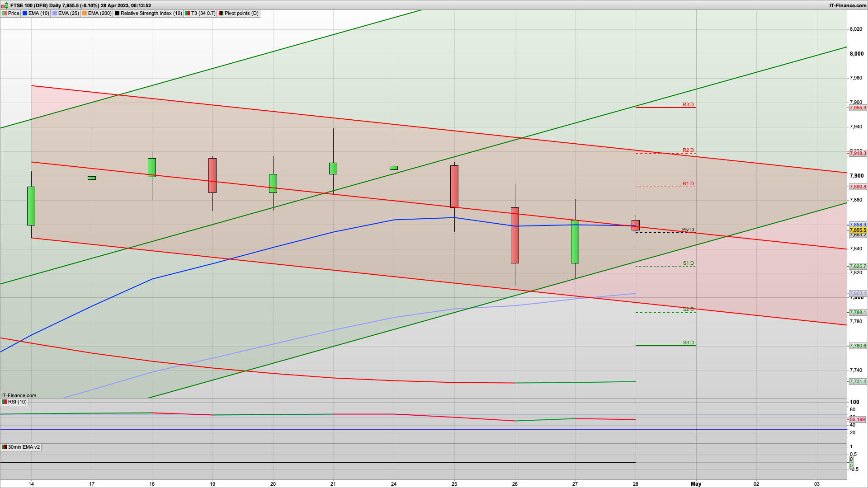Click the red 7,955.9 price axis tag

pos(858,108)
